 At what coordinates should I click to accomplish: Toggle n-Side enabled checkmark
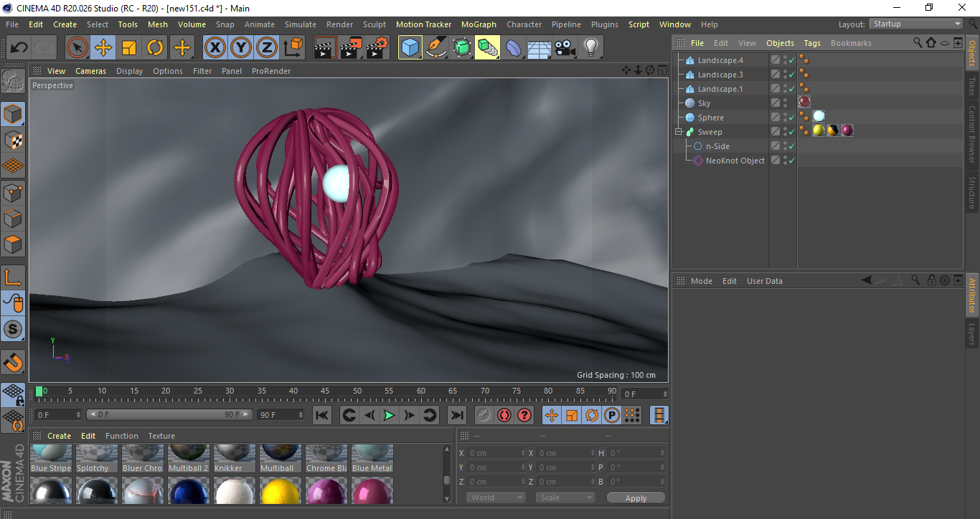(x=791, y=147)
